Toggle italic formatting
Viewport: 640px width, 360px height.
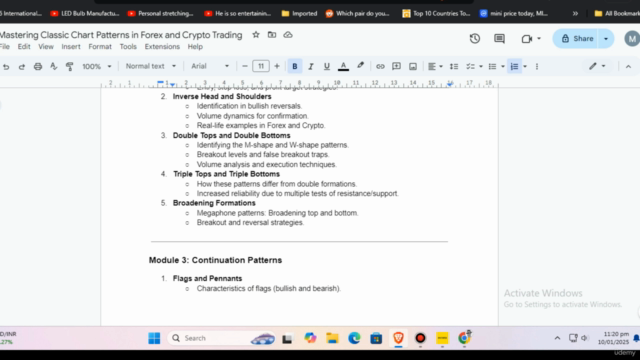(311, 66)
